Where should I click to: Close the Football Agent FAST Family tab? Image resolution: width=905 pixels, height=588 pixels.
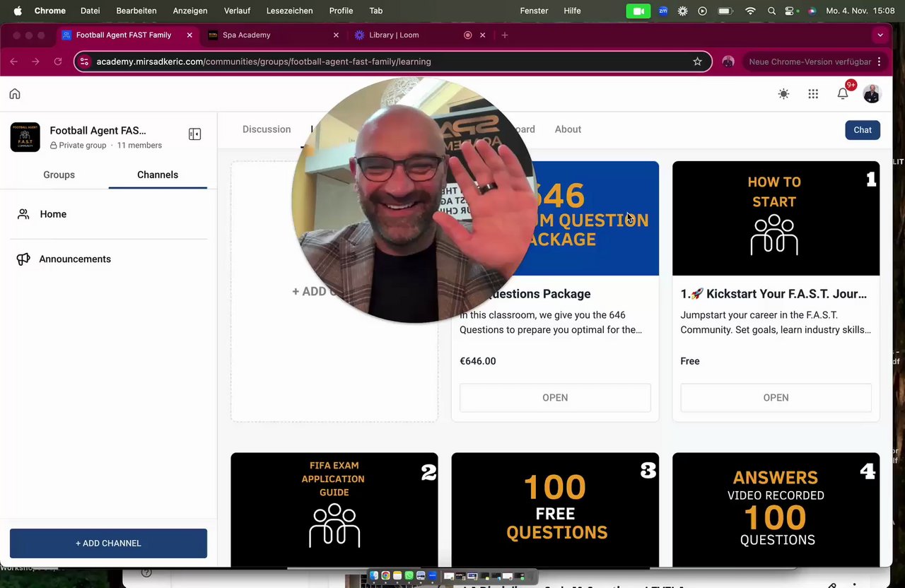[x=188, y=35]
